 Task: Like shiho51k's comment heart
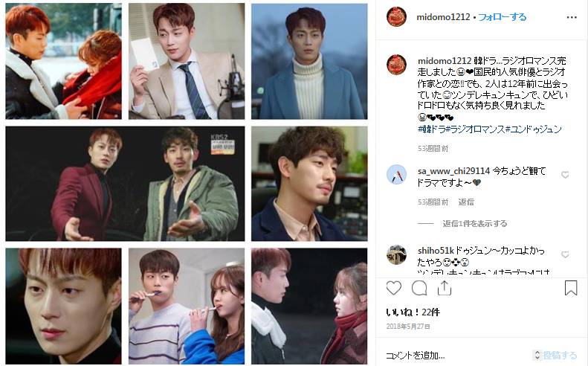click(565, 254)
